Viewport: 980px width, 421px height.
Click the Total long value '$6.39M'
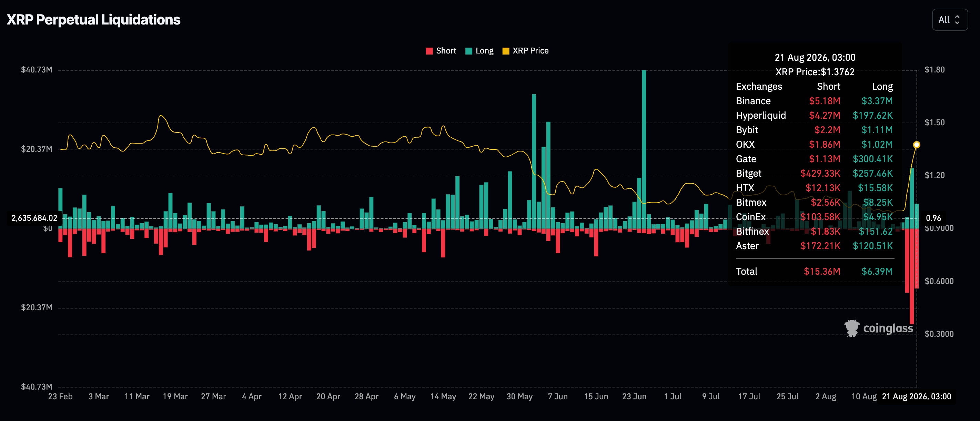click(877, 271)
